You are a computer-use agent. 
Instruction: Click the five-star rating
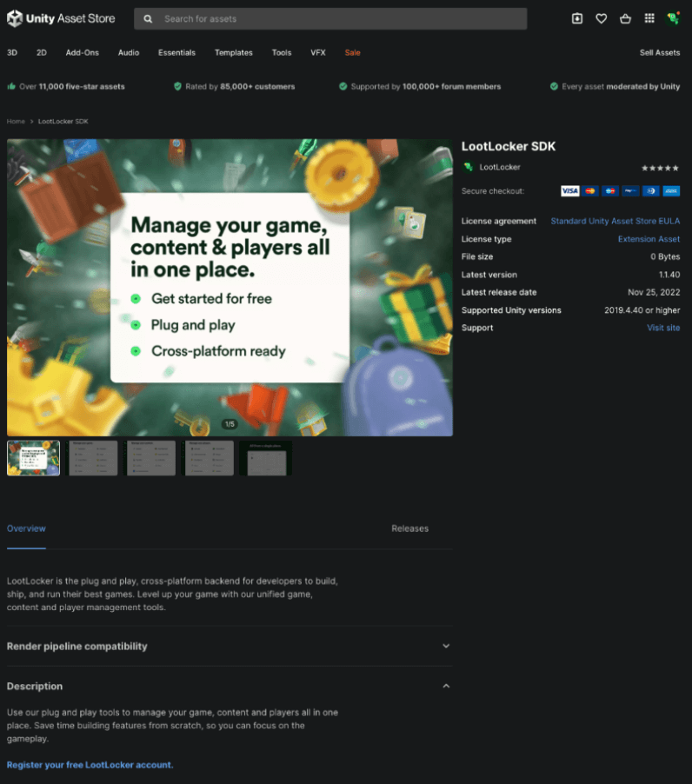click(x=660, y=168)
